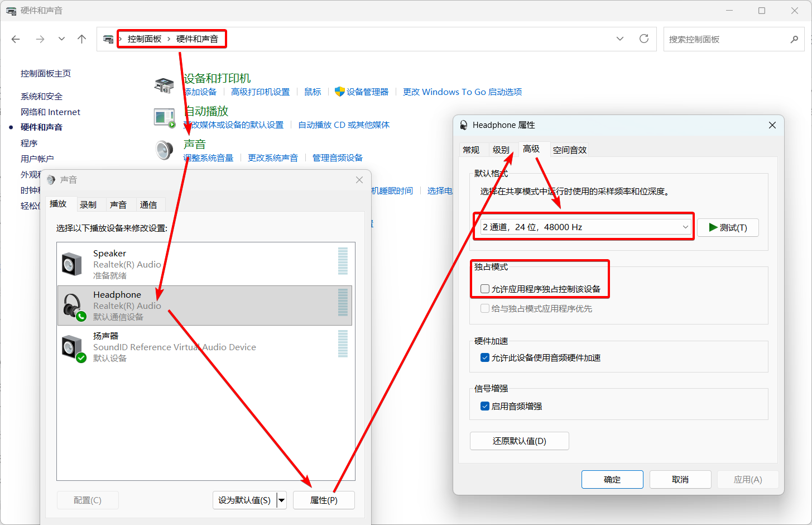Switch to the 录制 tab

coord(88,205)
